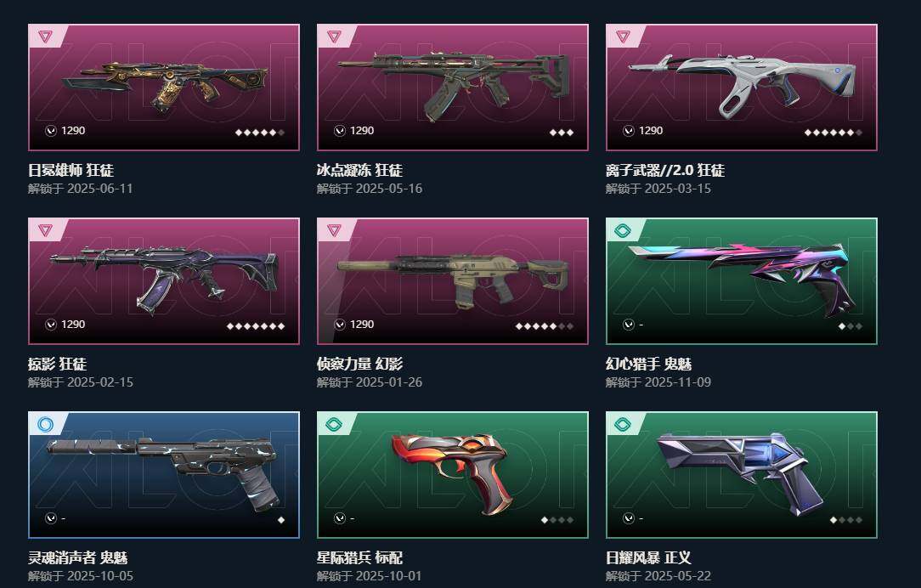The height and width of the screenshot is (588, 921).
Task: Click the pink tier icon on 冰点凝冻 狂徒 card
Action: tap(334, 37)
